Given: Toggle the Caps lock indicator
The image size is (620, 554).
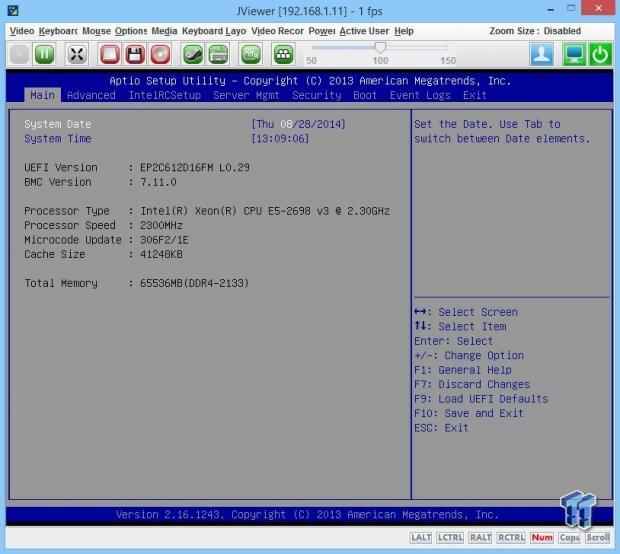Looking at the screenshot, I should (569, 537).
